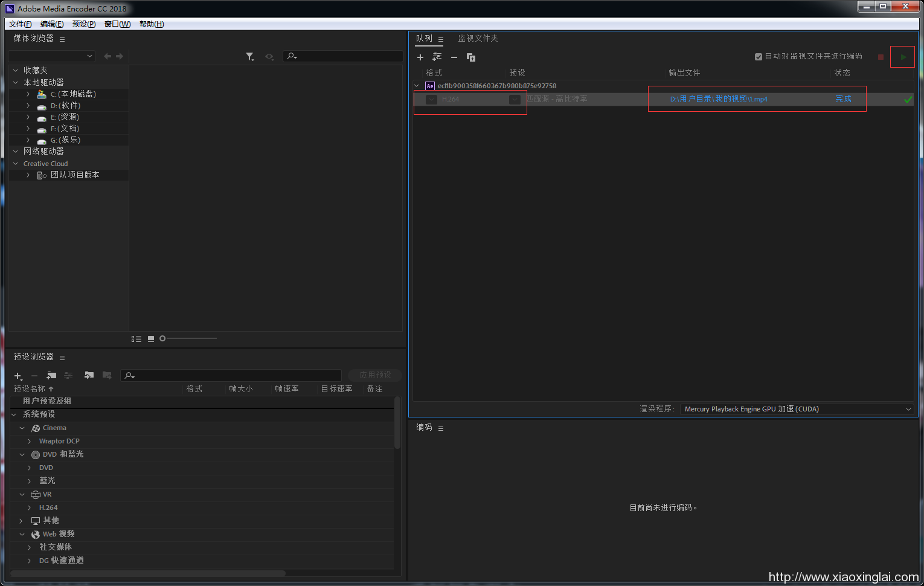The image size is (924, 586).
Task: Click the 完成 status link
Action: 843,99
